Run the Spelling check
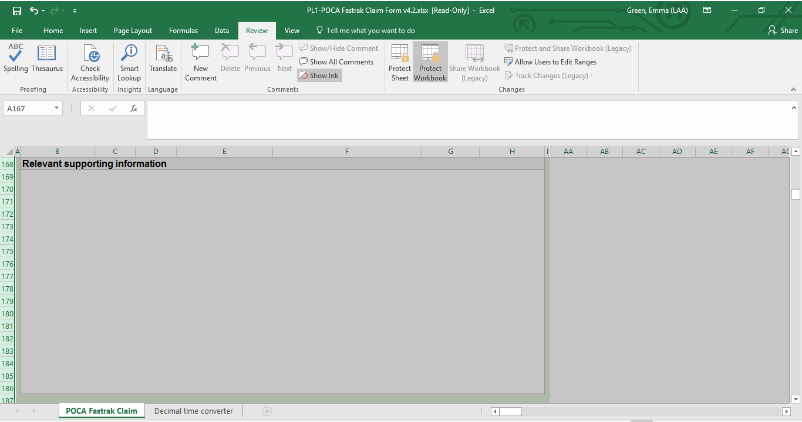Screen dimensions: 802x422 16,58
